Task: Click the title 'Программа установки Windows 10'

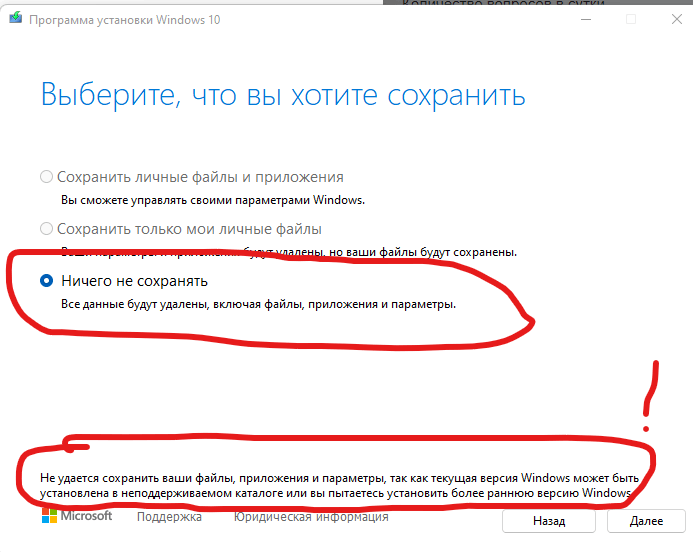Action: [x=125, y=20]
